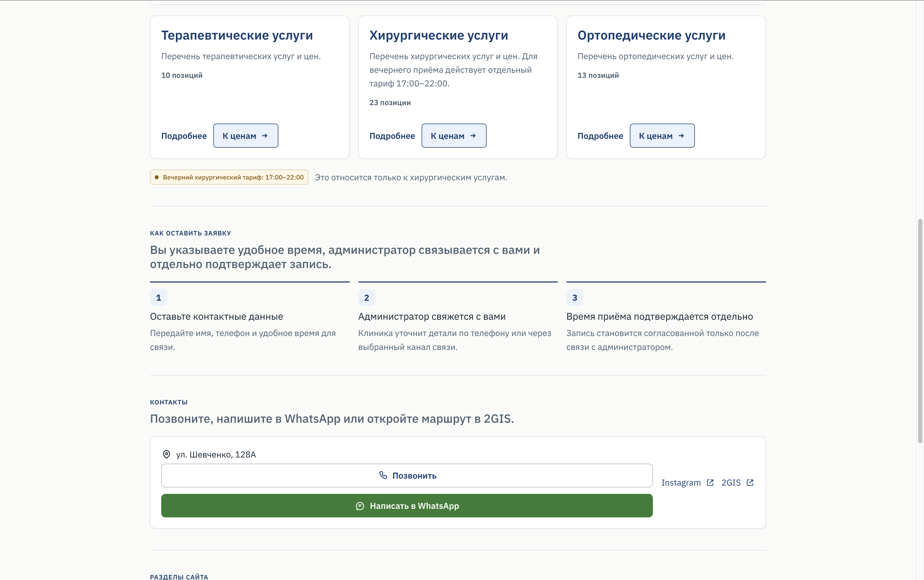Click the text 10 позиций

(182, 75)
